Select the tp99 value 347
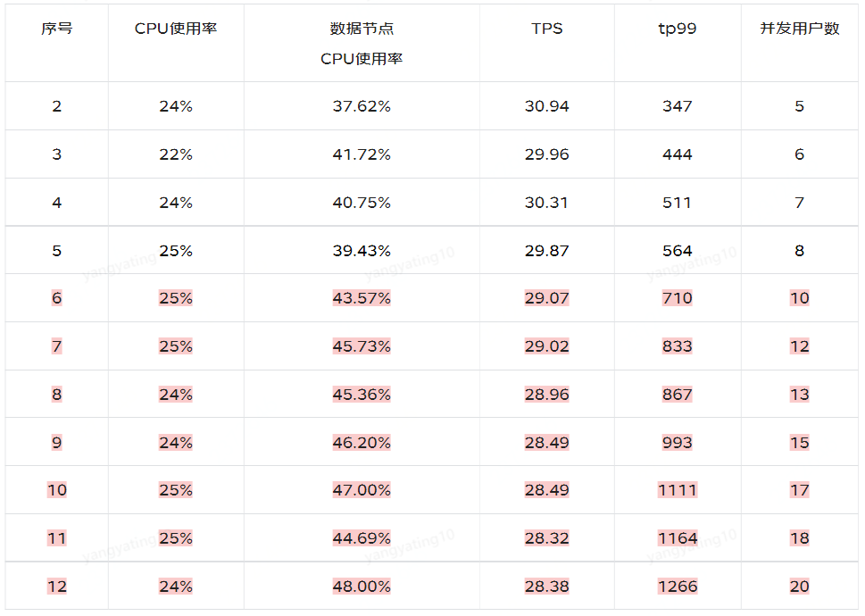Screen dimensions: 865x616 pyautogui.click(x=677, y=106)
